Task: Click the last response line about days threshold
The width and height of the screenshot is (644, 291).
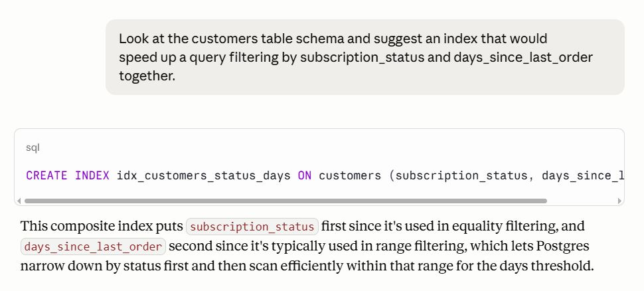Action: pos(307,266)
